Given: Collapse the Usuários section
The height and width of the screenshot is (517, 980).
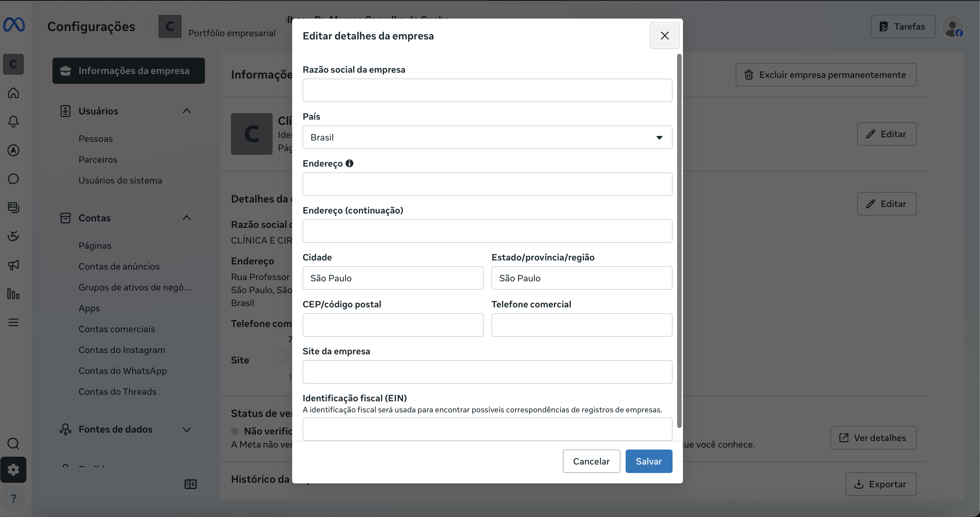Looking at the screenshot, I should (x=187, y=111).
